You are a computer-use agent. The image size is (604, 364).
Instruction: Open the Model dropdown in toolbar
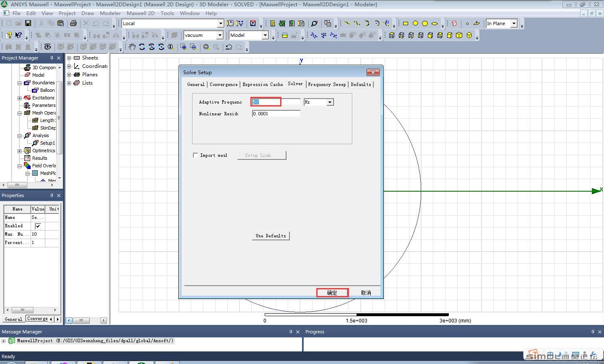265,35
